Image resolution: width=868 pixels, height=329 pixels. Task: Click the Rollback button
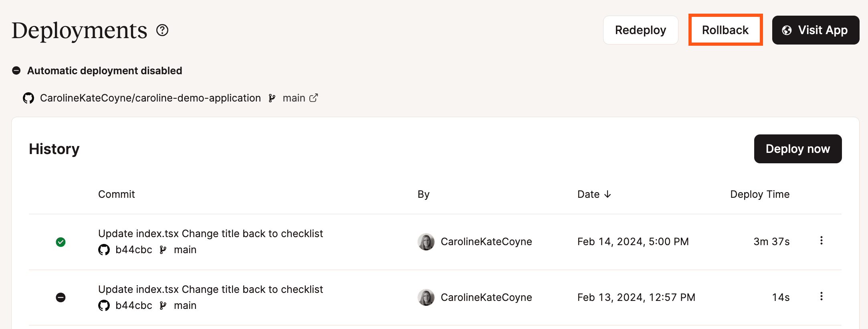point(725,30)
